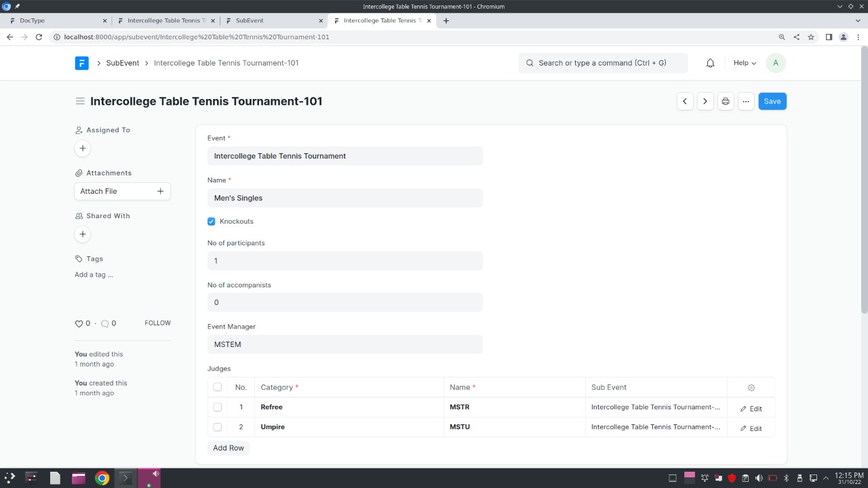Image resolution: width=868 pixels, height=488 pixels.
Task: Click Attach File button
Action: (x=122, y=191)
